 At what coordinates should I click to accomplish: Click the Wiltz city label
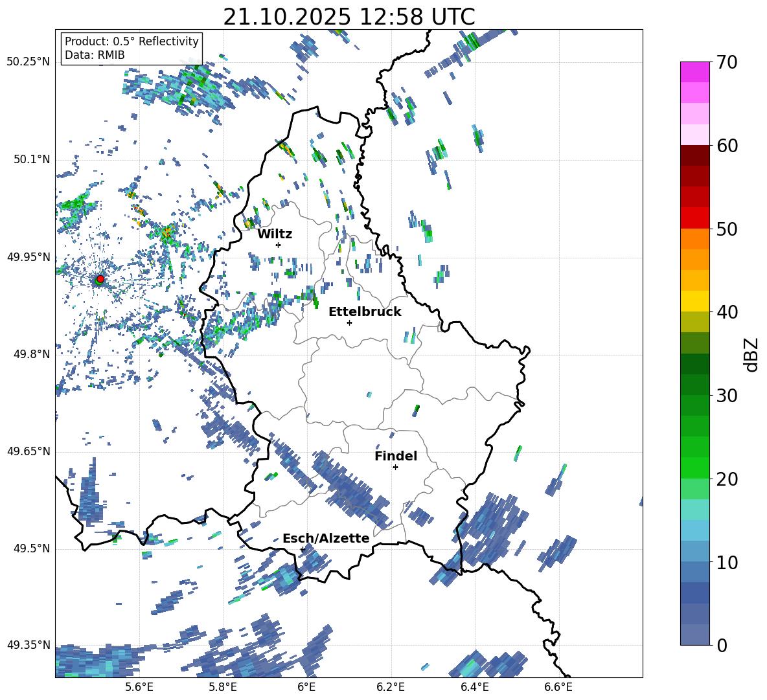click(275, 234)
